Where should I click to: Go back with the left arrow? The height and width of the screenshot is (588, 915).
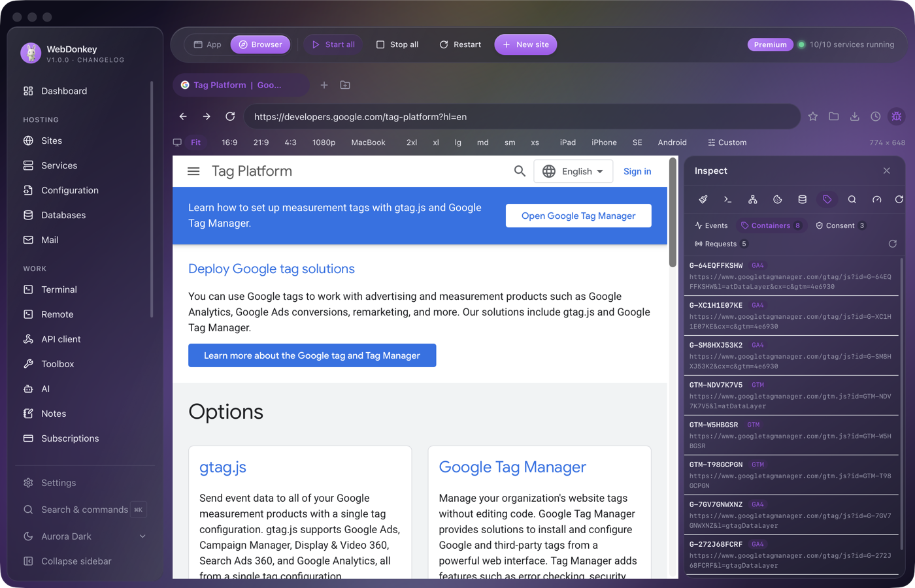[x=183, y=116]
